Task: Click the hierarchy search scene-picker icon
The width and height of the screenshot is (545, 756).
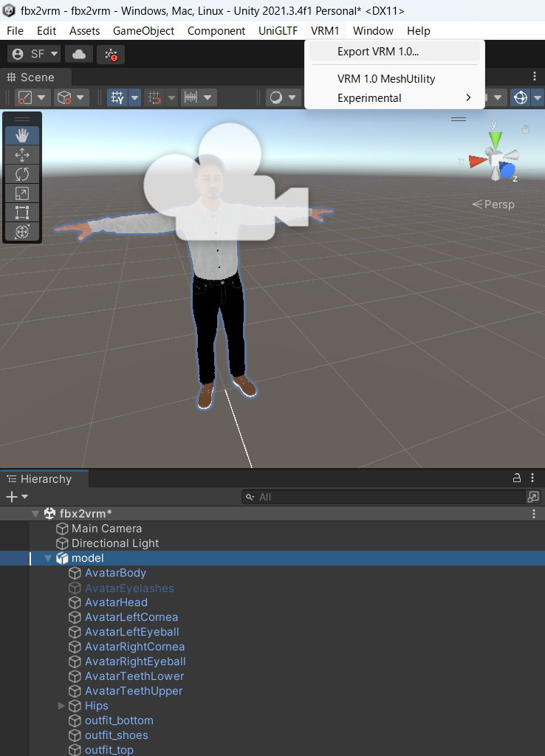Action: click(x=533, y=497)
